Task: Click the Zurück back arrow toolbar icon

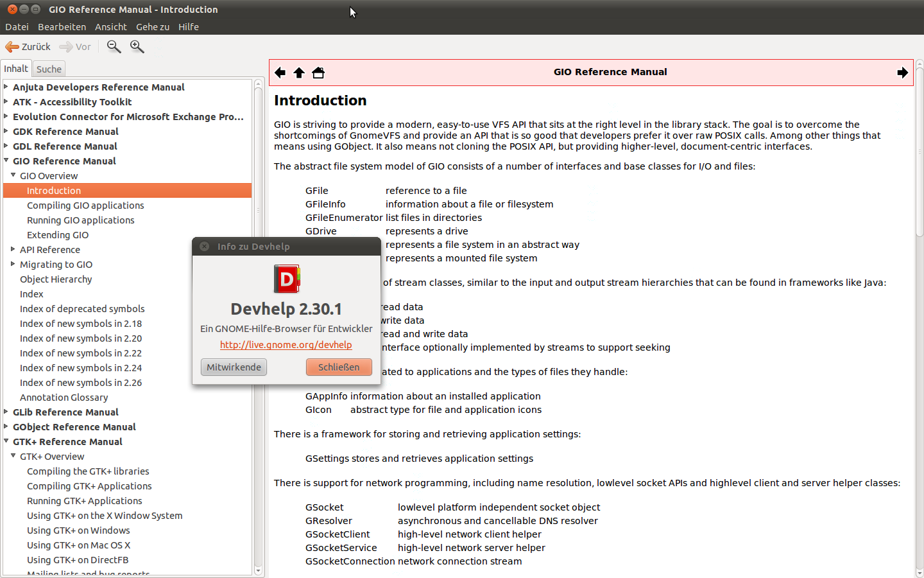Action: click(12, 46)
